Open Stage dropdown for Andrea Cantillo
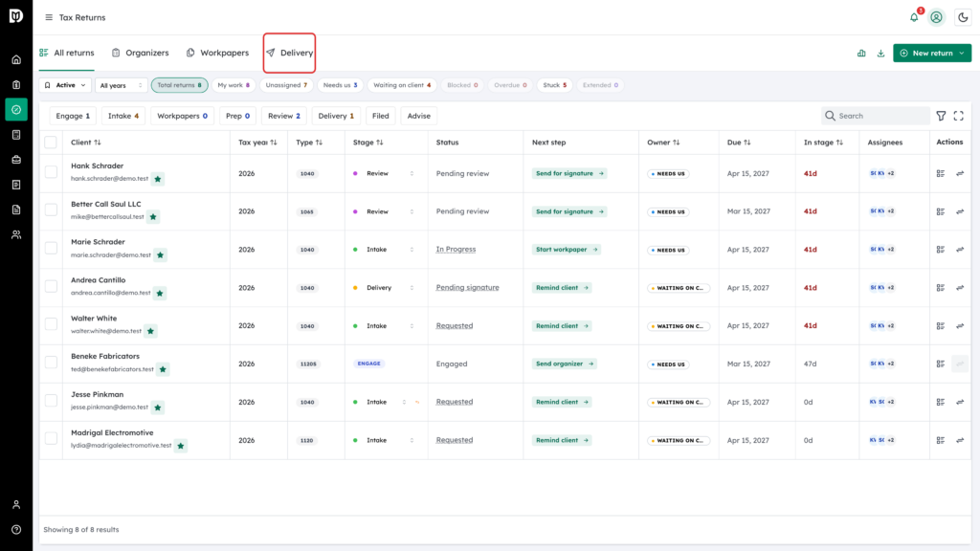This screenshot has width=980, height=551. [412, 288]
